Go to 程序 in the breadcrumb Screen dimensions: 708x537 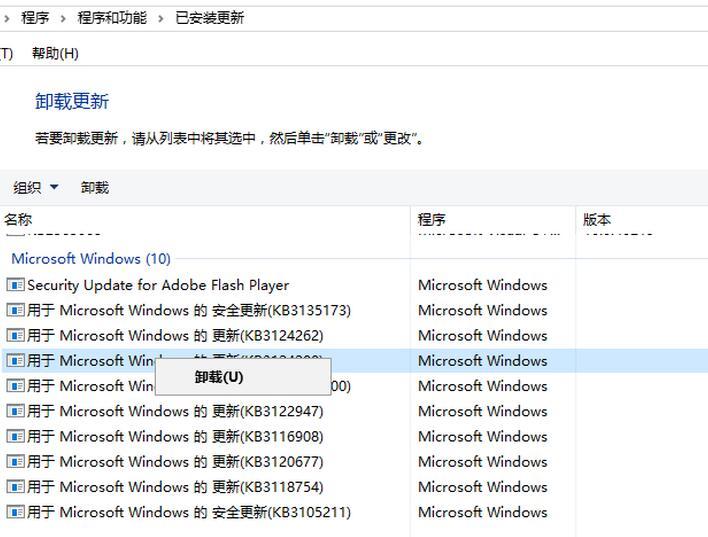[35, 18]
